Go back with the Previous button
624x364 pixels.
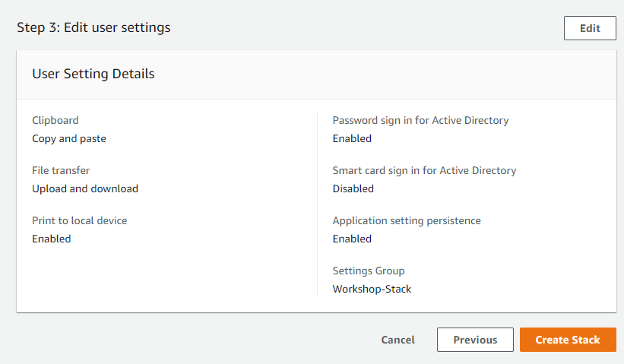(475, 340)
